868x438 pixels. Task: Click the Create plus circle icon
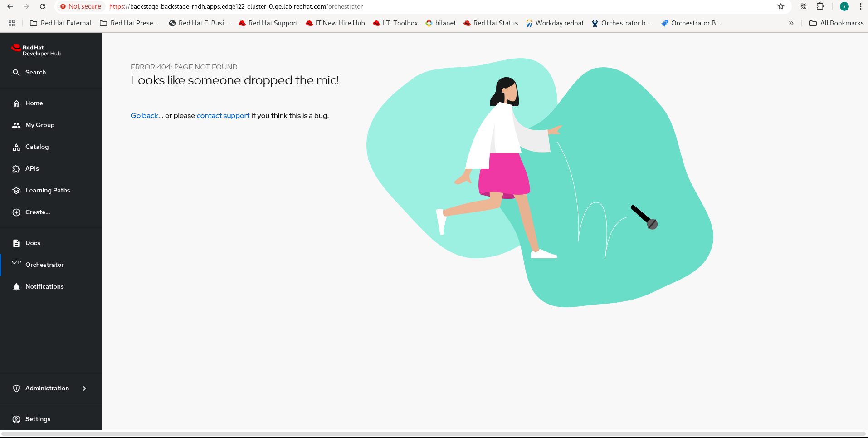(x=16, y=212)
